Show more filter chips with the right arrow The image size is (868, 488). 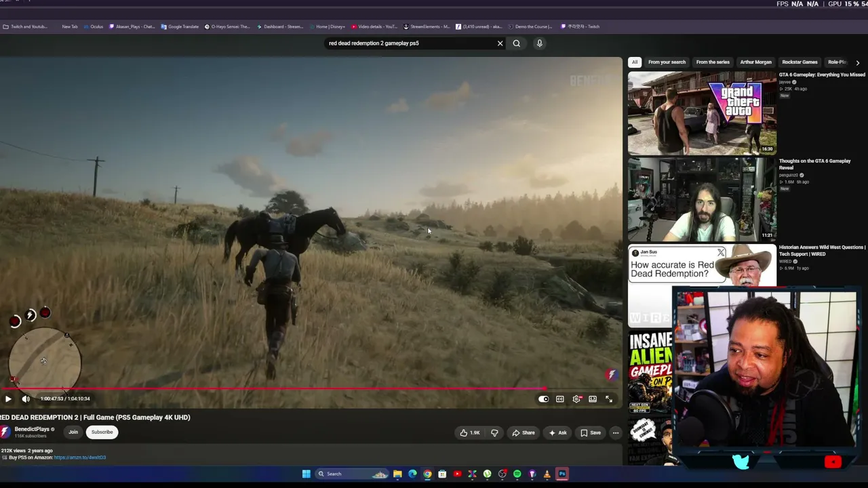(x=858, y=62)
